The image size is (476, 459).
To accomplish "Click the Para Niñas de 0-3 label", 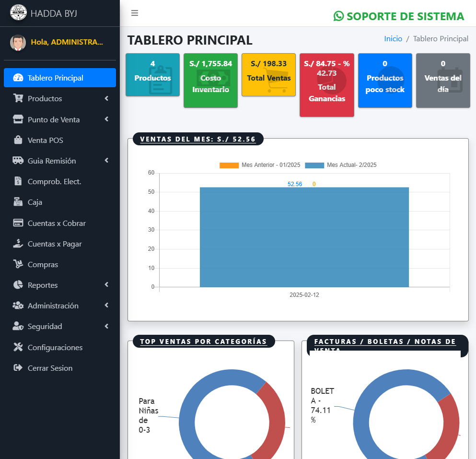I will 149,415.
